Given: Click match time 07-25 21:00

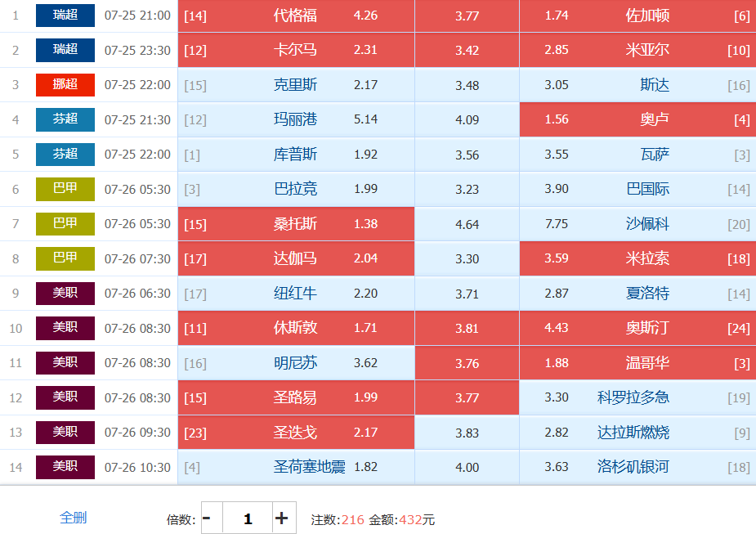Looking at the screenshot, I should click(137, 16).
